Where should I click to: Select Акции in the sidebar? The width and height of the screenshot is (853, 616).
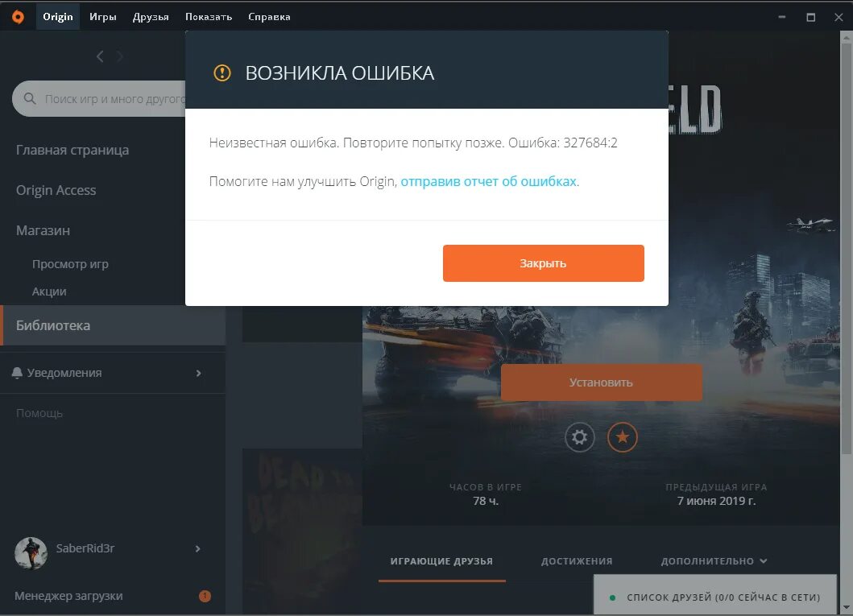(x=49, y=291)
